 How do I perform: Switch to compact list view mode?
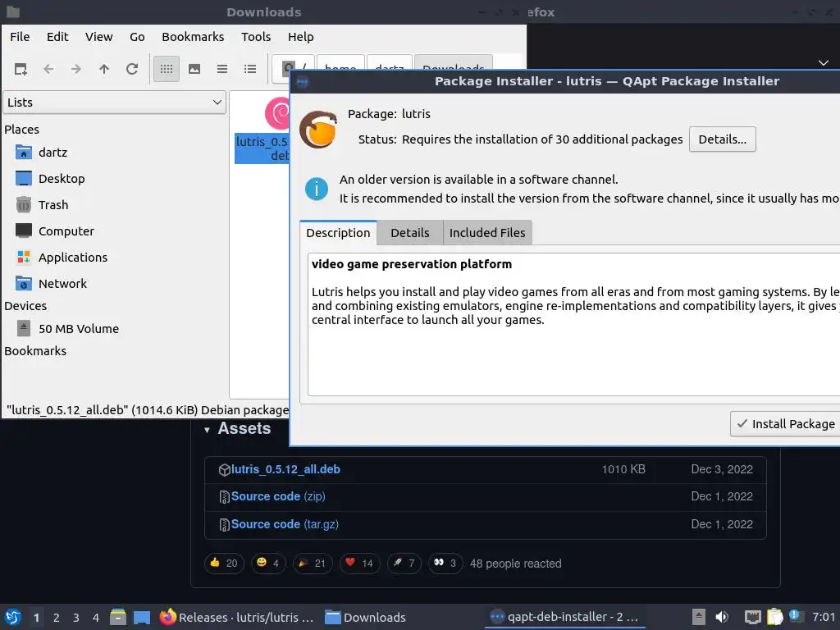(x=222, y=69)
